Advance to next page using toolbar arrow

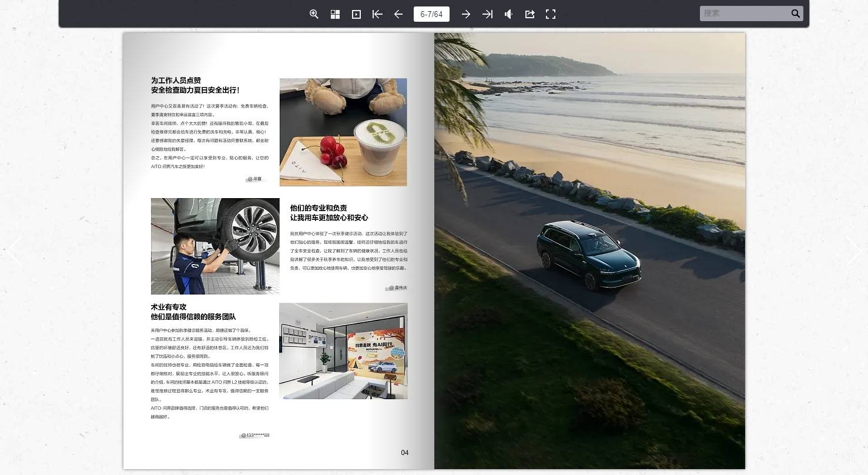465,14
